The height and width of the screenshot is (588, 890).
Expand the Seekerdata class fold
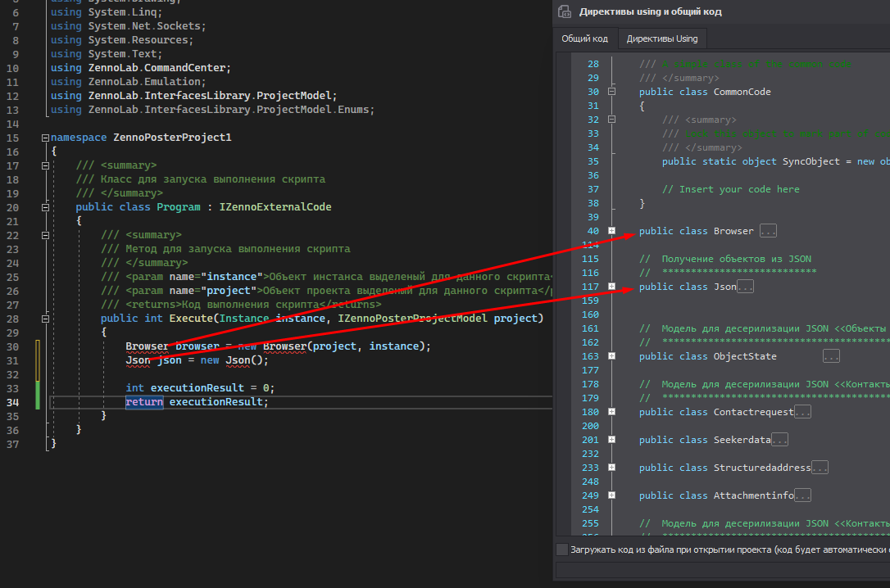[x=612, y=440]
